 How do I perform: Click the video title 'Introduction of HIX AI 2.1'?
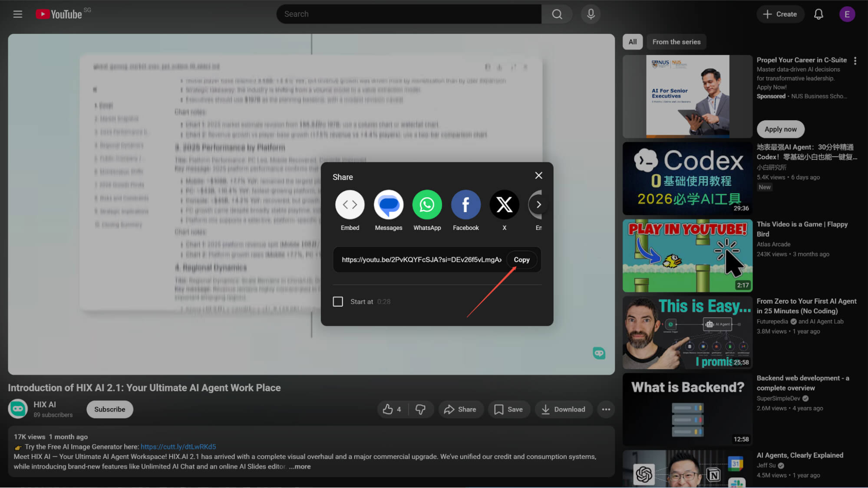144,388
